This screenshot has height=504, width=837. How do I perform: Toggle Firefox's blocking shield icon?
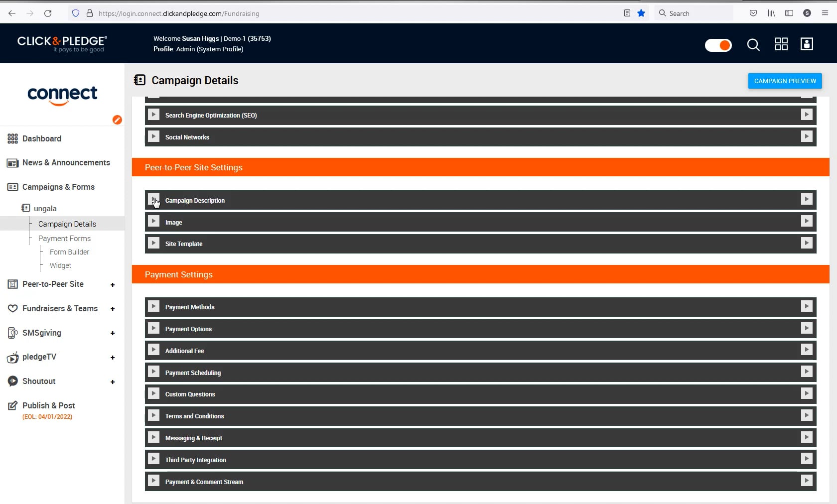(x=75, y=13)
